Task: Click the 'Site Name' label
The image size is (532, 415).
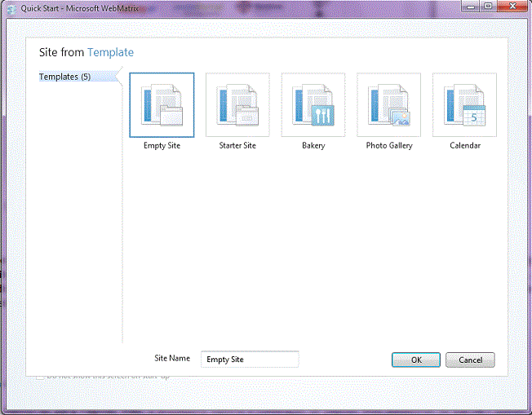Action: coord(172,358)
